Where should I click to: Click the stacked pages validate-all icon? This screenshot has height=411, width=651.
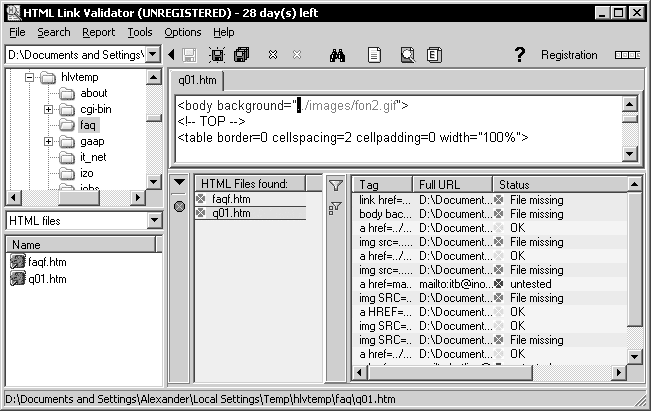pos(241,55)
